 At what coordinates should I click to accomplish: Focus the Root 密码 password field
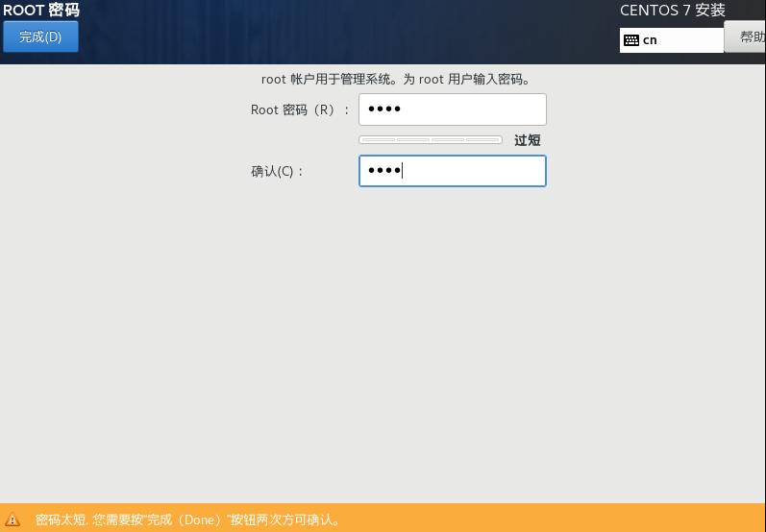coord(453,109)
